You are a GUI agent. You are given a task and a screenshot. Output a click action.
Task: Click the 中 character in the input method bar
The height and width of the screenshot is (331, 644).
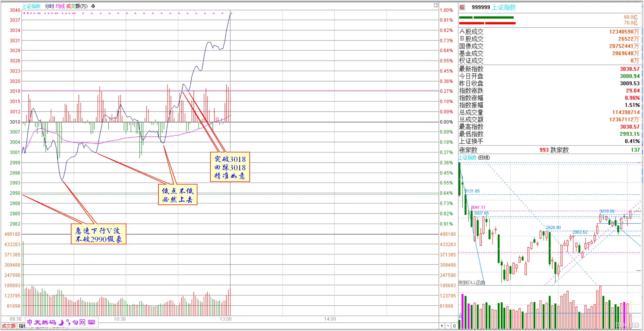pyautogui.click(x=30, y=322)
